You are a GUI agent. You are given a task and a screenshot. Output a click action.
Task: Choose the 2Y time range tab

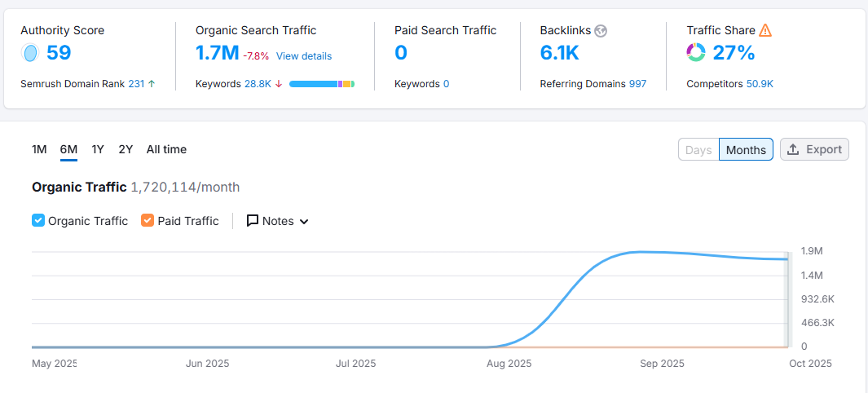[x=126, y=149]
